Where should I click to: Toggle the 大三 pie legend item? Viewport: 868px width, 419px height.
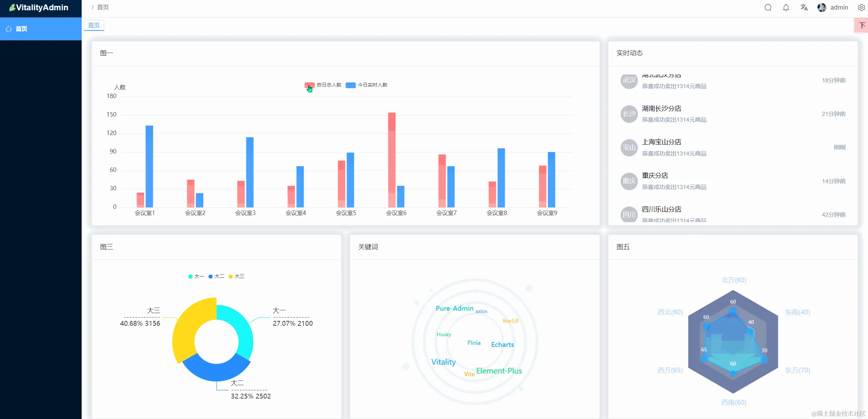pyautogui.click(x=236, y=276)
